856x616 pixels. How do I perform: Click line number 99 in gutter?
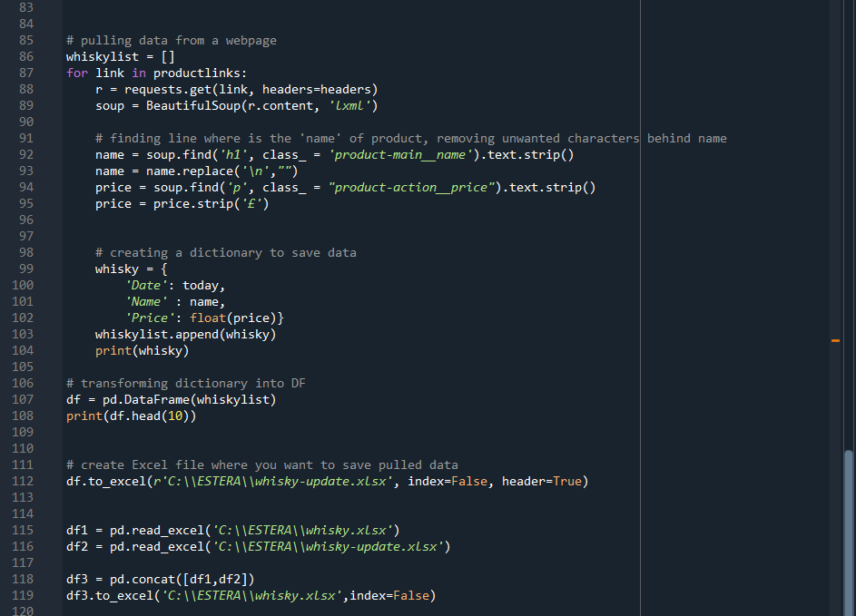pyautogui.click(x=25, y=269)
